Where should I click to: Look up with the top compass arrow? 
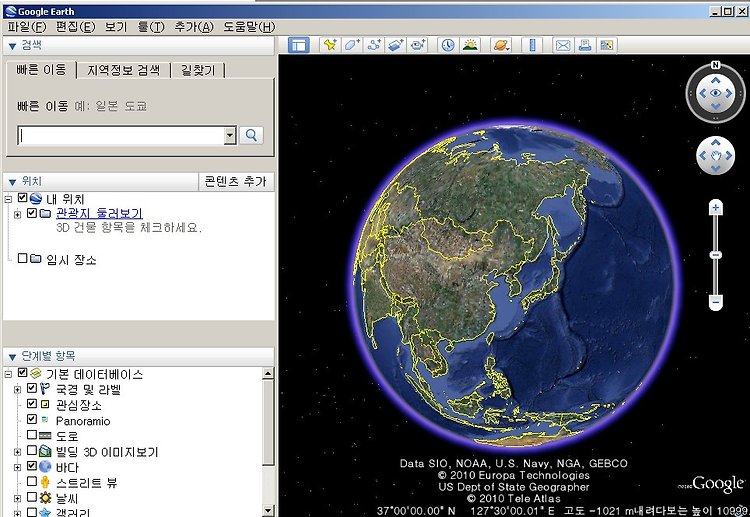coord(715,80)
